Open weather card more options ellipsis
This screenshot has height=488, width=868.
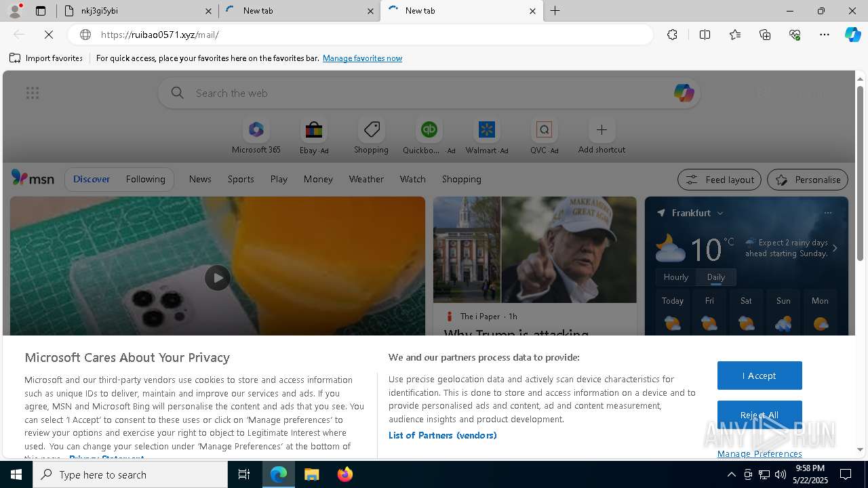click(827, 213)
